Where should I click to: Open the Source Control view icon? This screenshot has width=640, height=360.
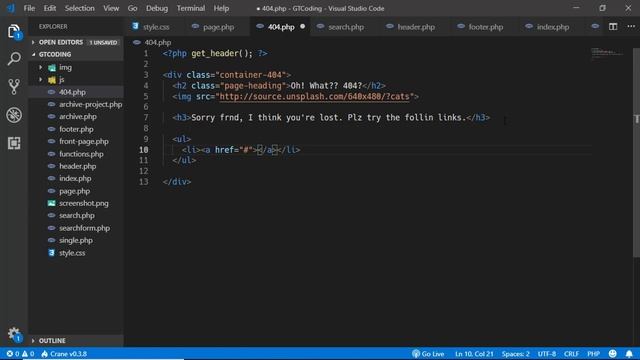click(14, 87)
